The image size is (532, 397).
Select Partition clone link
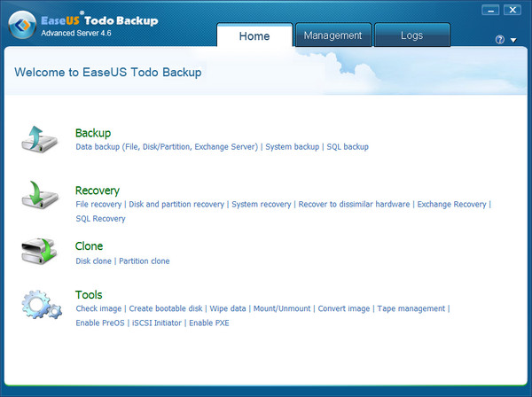coord(145,261)
